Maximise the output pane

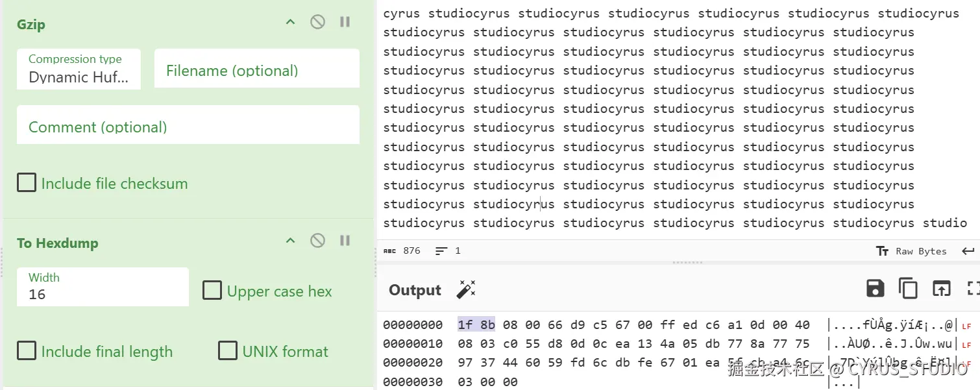[x=973, y=289]
